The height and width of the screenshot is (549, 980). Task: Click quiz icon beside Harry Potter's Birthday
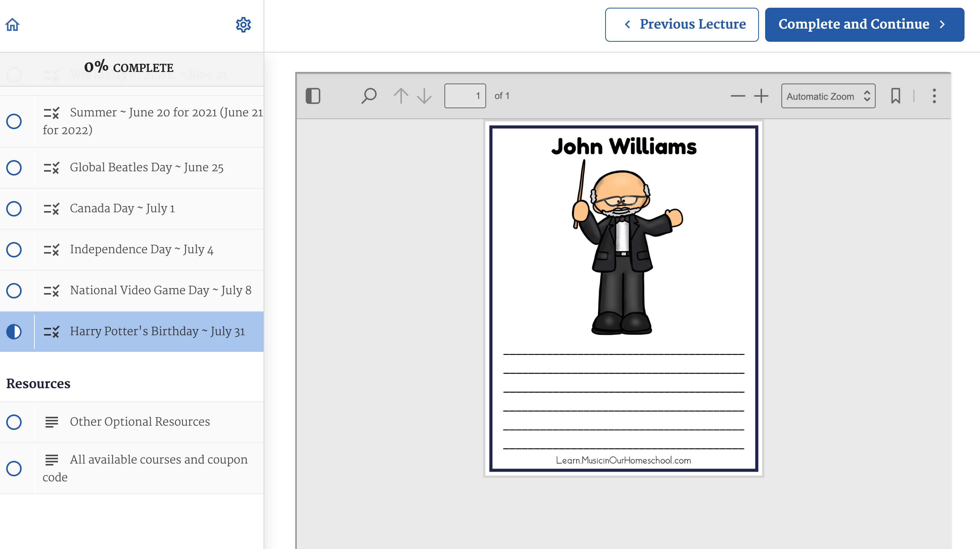(51, 332)
